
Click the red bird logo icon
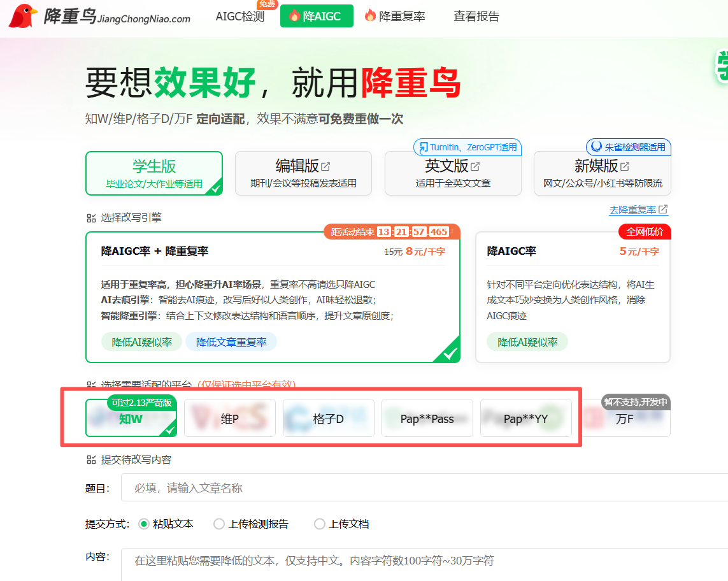click(x=23, y=17)
